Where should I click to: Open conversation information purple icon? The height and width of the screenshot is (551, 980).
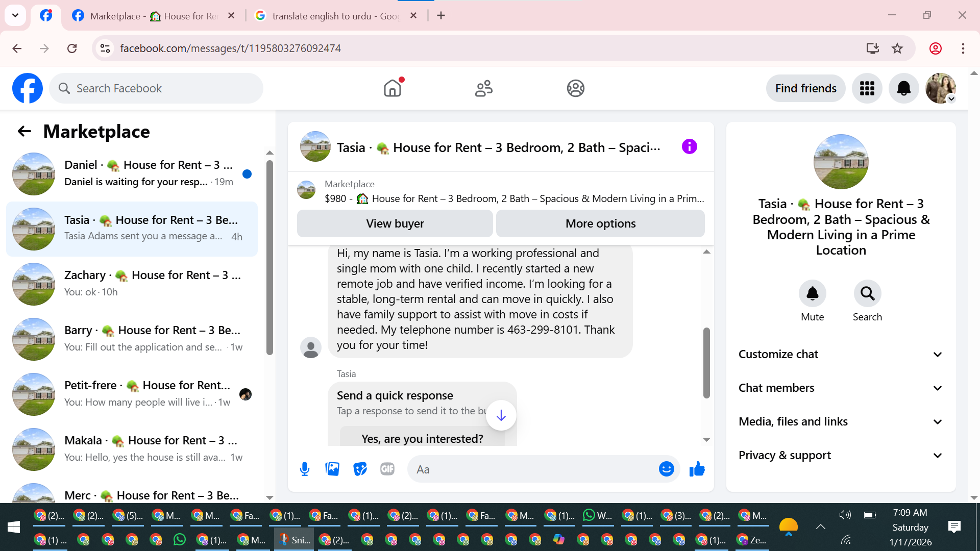coord(689,147)
